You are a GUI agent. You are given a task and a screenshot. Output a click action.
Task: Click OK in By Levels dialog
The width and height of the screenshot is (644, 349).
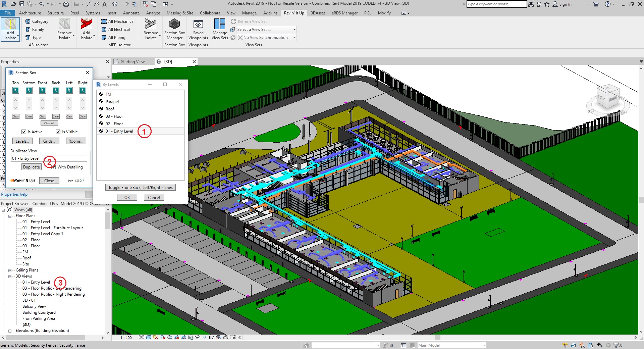point(127,198)
